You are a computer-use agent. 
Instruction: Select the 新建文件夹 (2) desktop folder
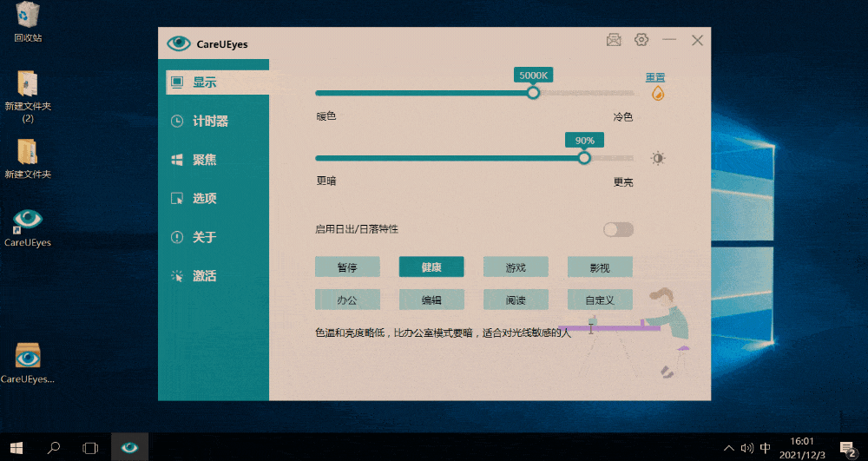pyautogui.click(x=28, y=96)
